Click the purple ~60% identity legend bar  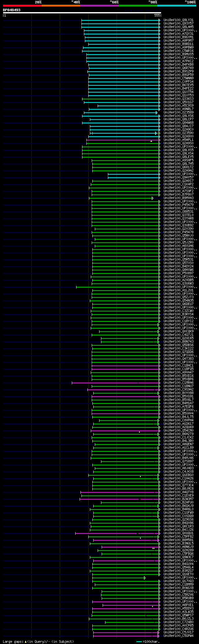(99, 6)
